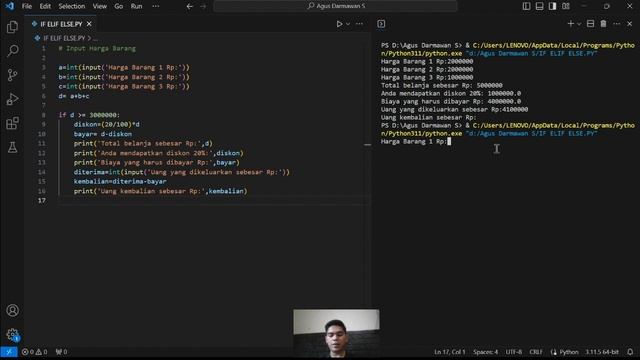Viewport: 640px width, 360px height.
Task: Click 'Total belanja sebesar Rp: 5000000' terminal output
Action: click(x=442, y=85)
